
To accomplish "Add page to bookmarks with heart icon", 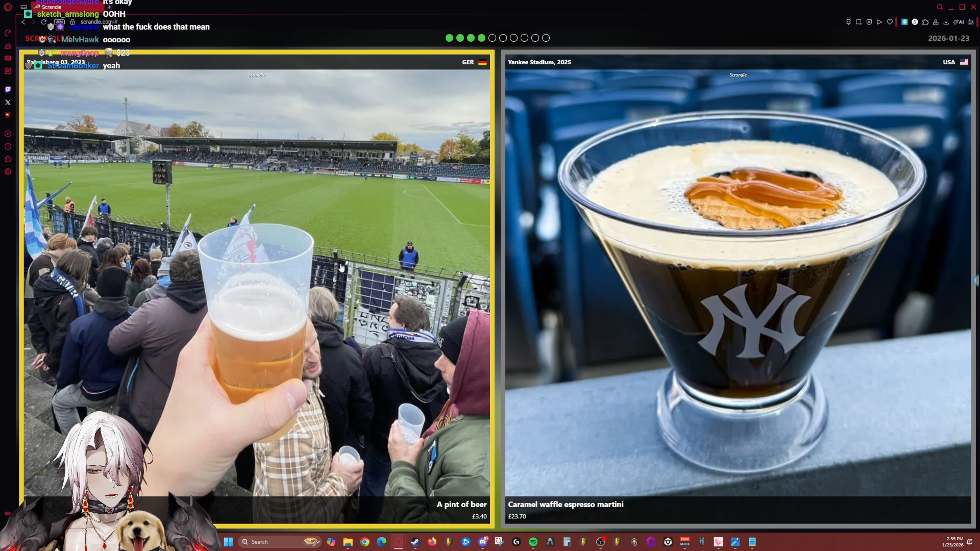I will point(890,22).
